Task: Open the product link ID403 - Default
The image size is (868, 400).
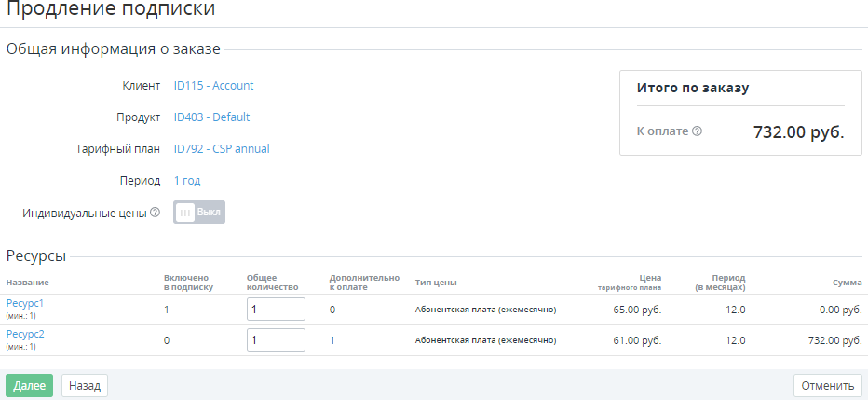Action: 211,117
